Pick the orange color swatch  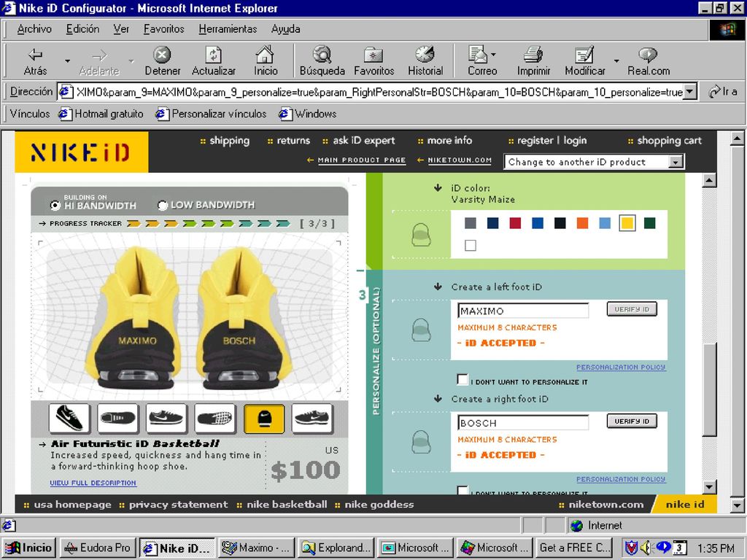(582, 223)
